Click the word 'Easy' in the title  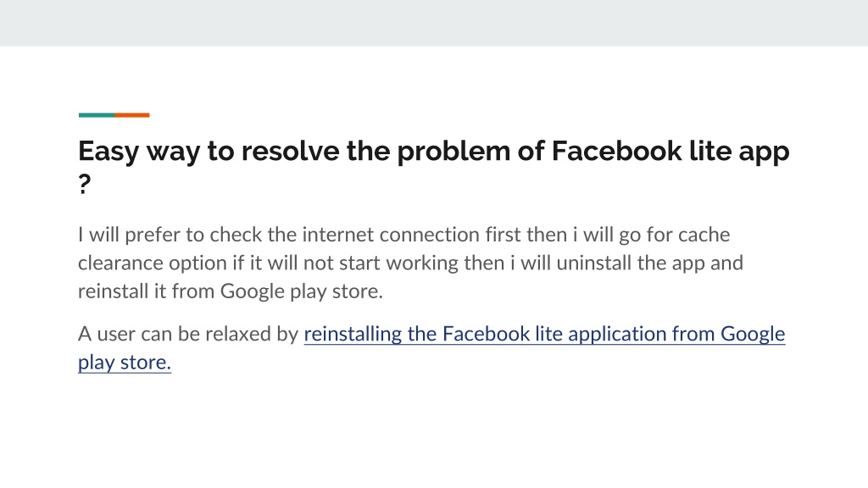click(x=108, y=152)
